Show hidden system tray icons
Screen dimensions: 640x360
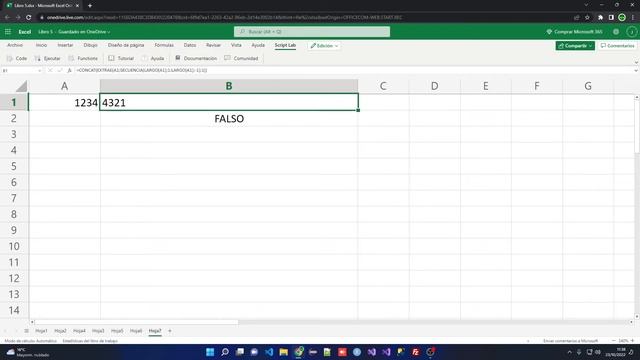tap(569, 352)
